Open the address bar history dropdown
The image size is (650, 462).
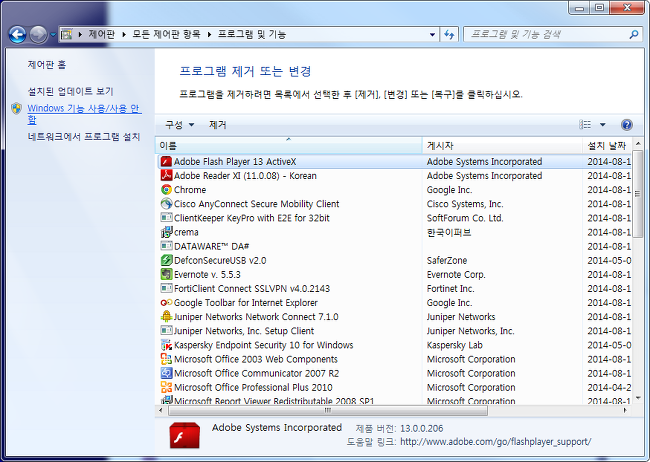coord(432,34)
